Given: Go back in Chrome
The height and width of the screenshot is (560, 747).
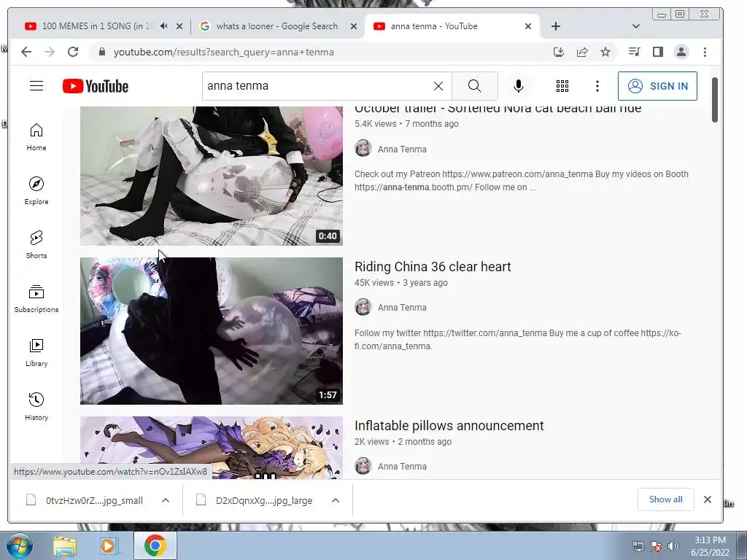Looking at the screenshot, I should pyautogui.click(x=26, y=52).
